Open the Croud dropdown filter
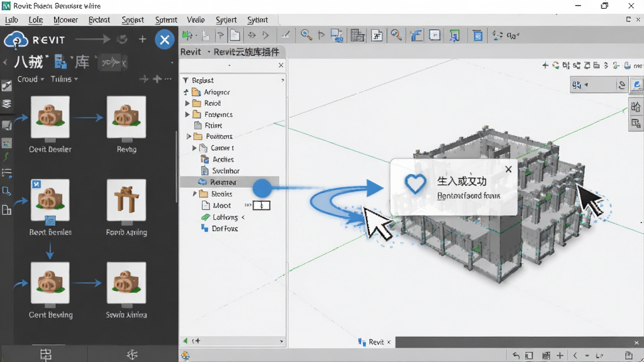 point(30,79)
